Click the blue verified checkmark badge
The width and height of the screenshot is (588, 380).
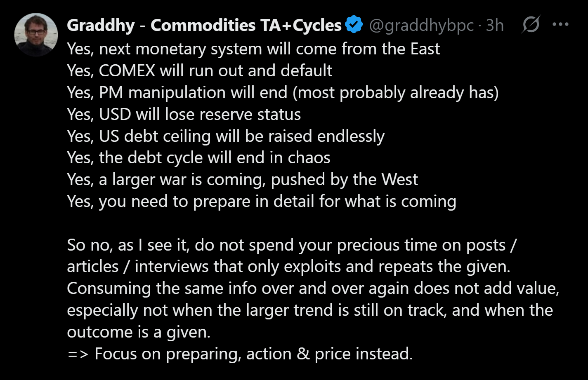coord(354,25)
